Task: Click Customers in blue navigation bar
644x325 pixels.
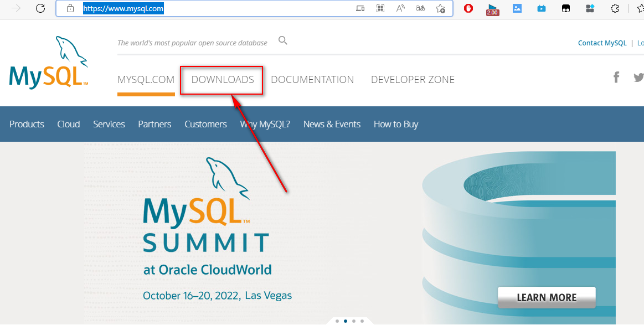Action: point(206,124)
